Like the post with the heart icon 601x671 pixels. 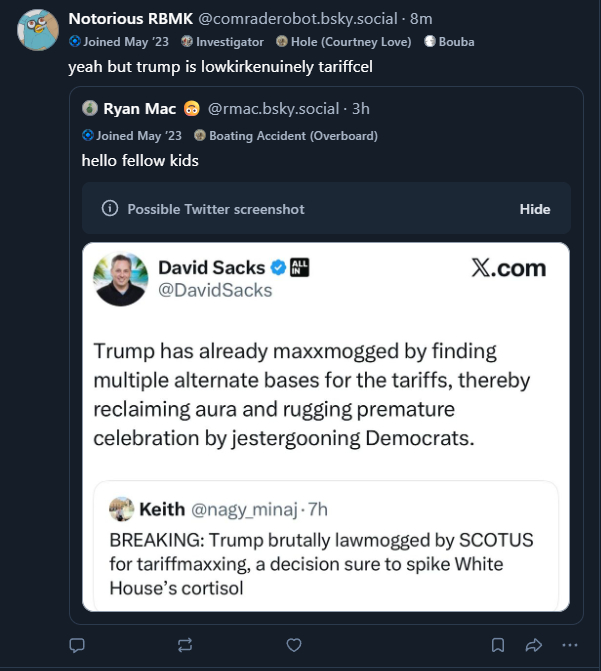293,644
